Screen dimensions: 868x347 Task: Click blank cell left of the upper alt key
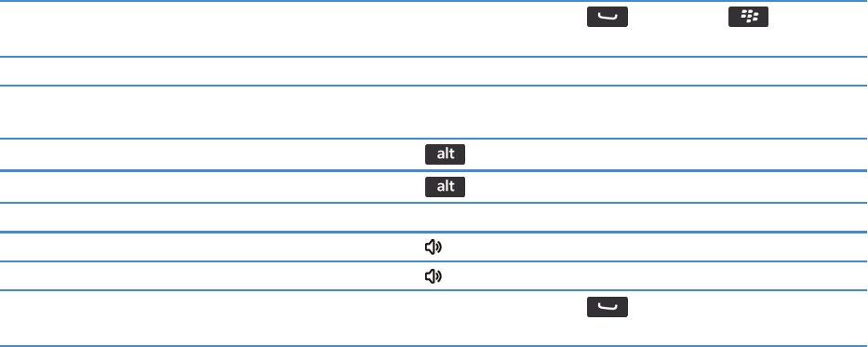coord(210,154)
